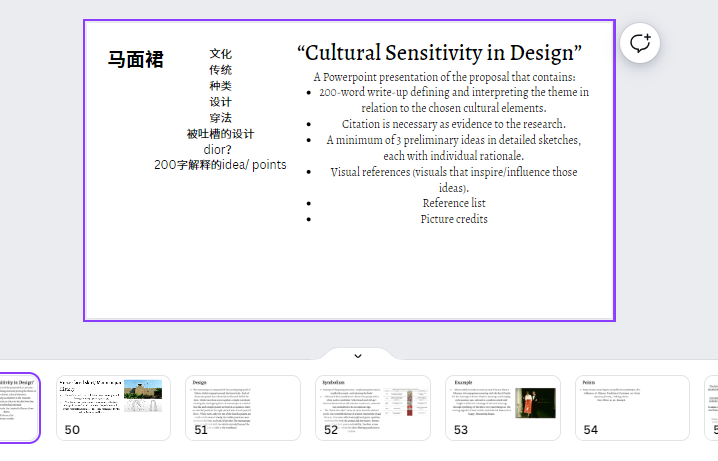Image resolution: width=718 pixels, height=461 pixels.
Task: Go to slide 53 Example thumbnail
Action: (x=503, y=408)
